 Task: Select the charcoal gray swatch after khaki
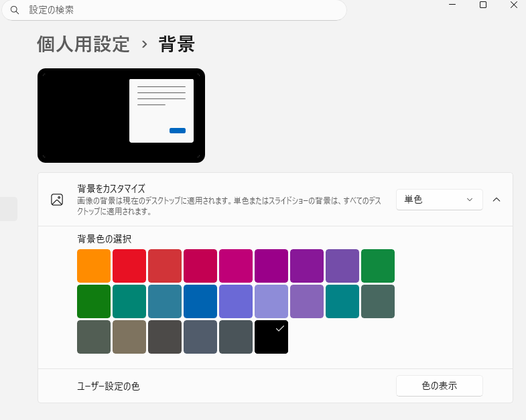pos(165,337)
